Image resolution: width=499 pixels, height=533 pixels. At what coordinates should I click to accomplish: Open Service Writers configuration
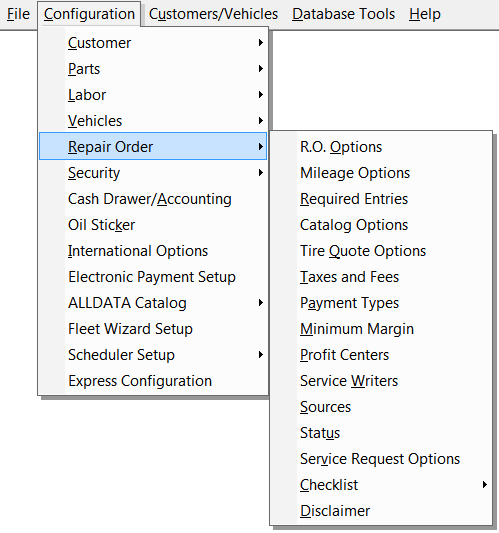click(381, 381)
